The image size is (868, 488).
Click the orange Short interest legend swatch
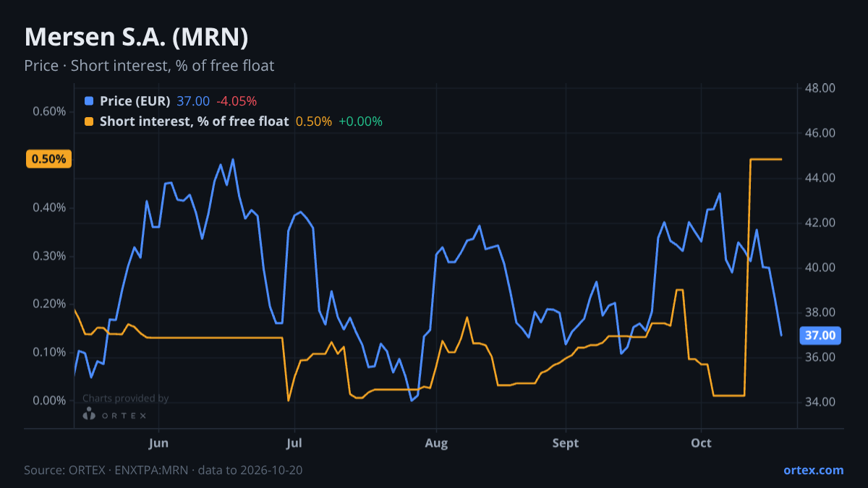pyautogui.click(x=89, y=121)
